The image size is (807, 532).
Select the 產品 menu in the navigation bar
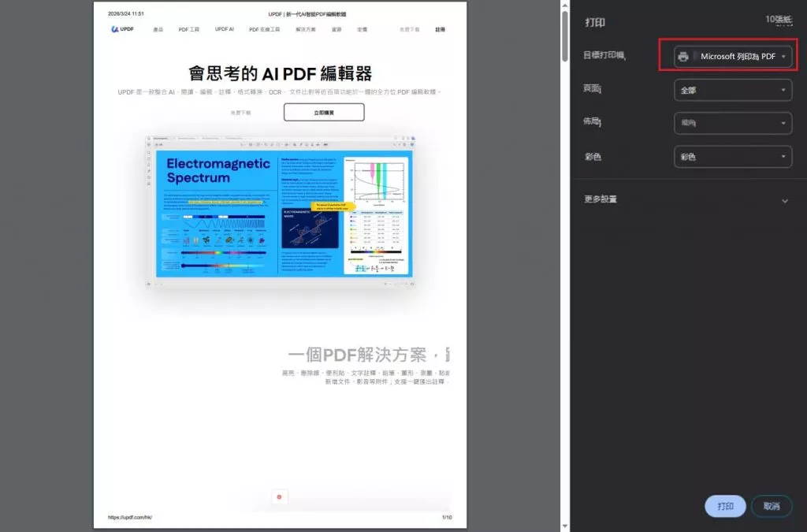click(x=158, y=29)
